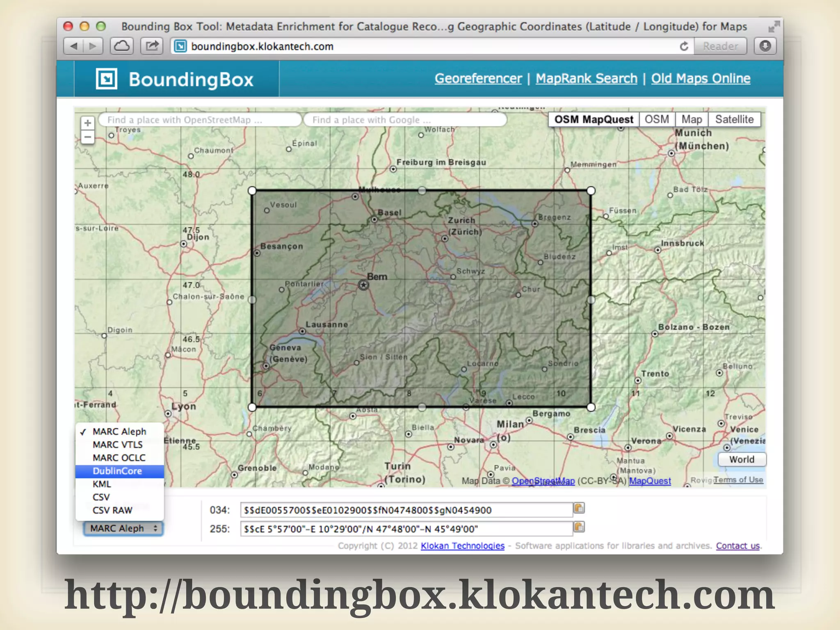Click the Safari back arrow button
The image size is (840, 630).
coord(74,46)
